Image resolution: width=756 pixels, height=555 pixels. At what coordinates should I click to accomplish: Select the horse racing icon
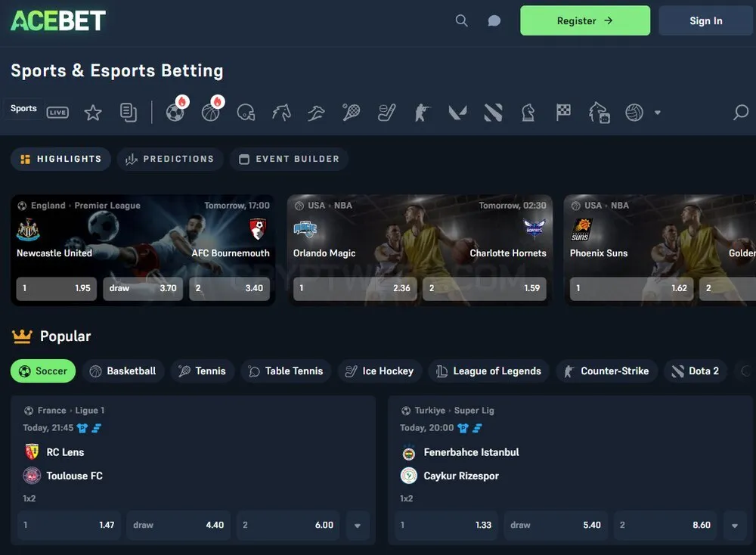pos(281,113)
